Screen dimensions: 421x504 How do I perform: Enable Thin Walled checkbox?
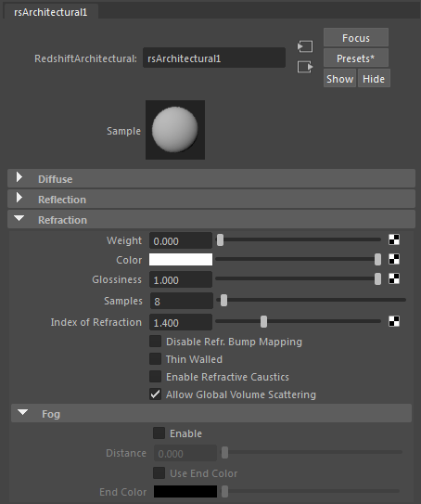156,358
